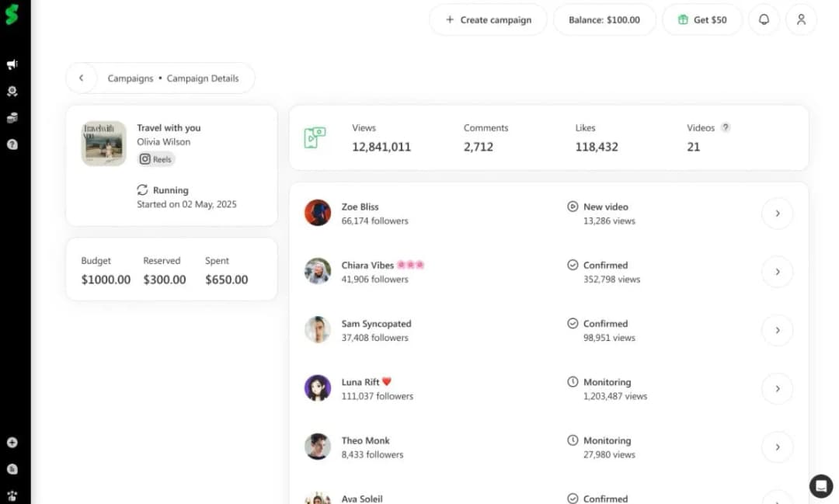Click the back arrow beside Campaigns breadcrumb
This screenshot has width=839, height=504.
coord(82,78)
